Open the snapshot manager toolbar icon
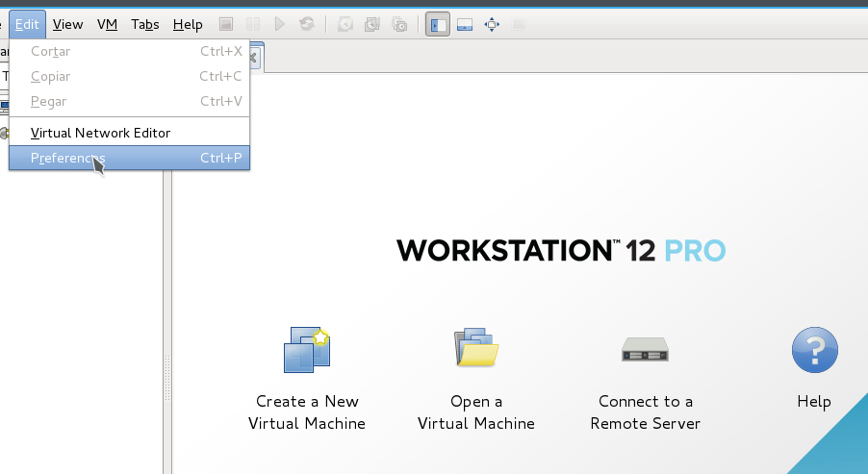The width and height of the screenshot is (868, 474). click(399, 24)
